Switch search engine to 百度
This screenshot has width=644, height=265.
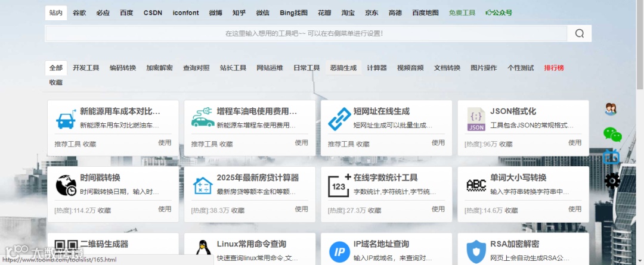tap(126, 13)
